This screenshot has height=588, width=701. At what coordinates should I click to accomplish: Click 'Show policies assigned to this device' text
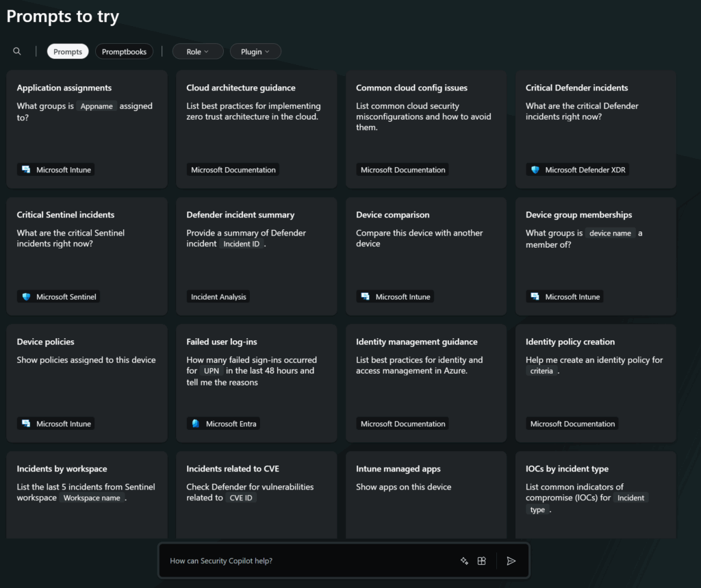point(86,360)
